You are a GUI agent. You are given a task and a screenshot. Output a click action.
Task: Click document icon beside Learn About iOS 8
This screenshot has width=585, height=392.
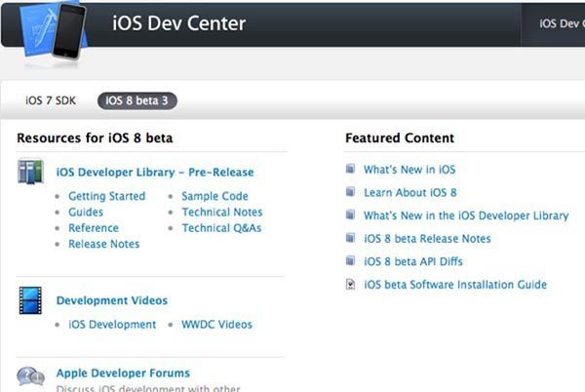pos(350,192)
